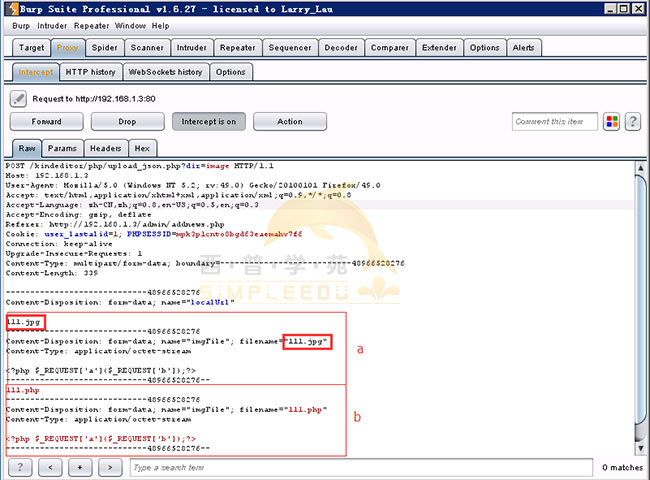Click the pencil edit target icon

point(18,99)
